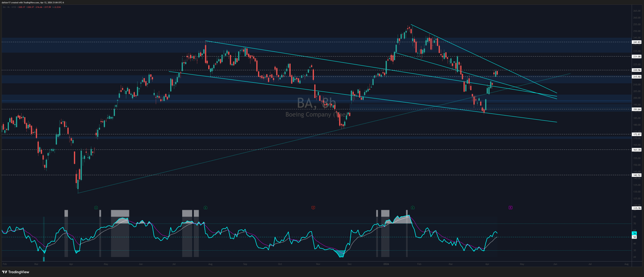
Task: Click the 50 midline label on the oscillator
Action: 634,237
